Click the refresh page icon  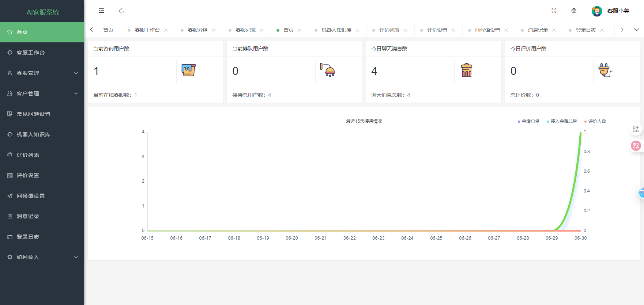click(121, 11)
